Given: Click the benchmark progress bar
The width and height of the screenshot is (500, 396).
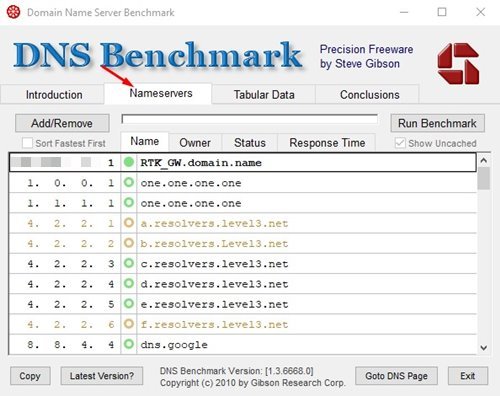Looking at the screenshot, I should click(250, 119).
